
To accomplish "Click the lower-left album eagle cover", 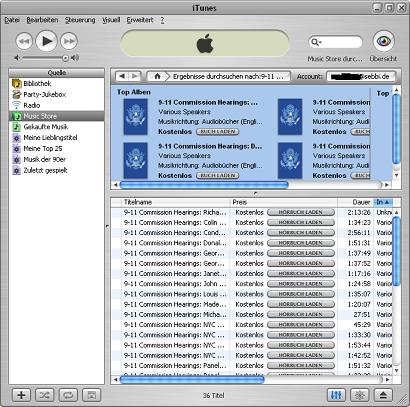I will pyautogui.click(x=135, y=160).
